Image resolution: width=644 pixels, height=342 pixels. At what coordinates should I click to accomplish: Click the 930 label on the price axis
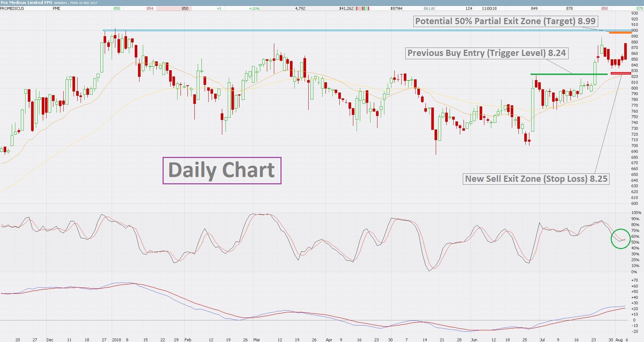coord(634,13)
